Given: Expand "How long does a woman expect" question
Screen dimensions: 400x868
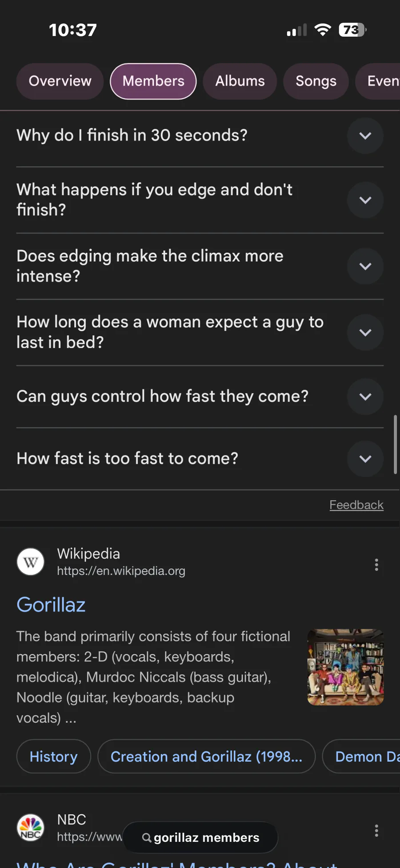Looking at the screenshot, I should click(x=365, y=332).
